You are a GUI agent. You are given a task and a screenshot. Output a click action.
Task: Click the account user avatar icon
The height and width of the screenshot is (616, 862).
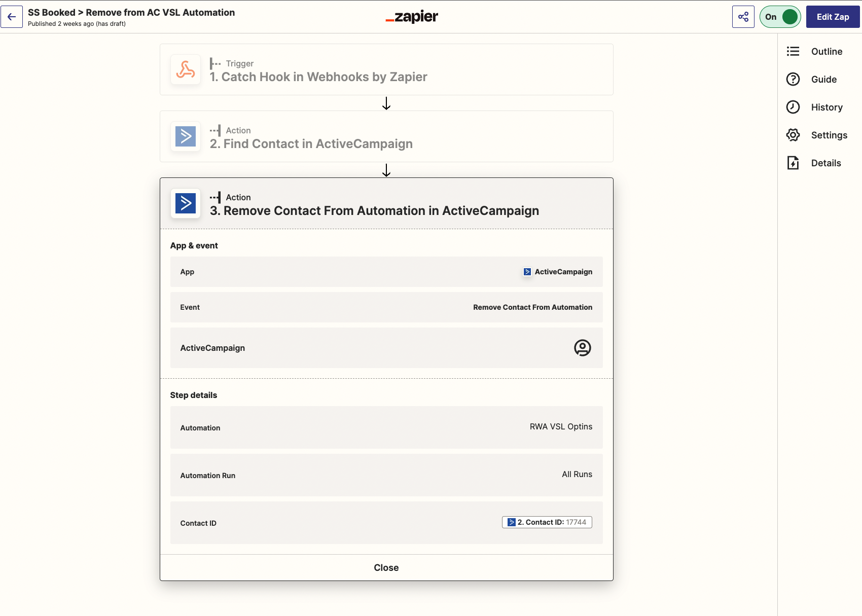click(x=583, y=348)
